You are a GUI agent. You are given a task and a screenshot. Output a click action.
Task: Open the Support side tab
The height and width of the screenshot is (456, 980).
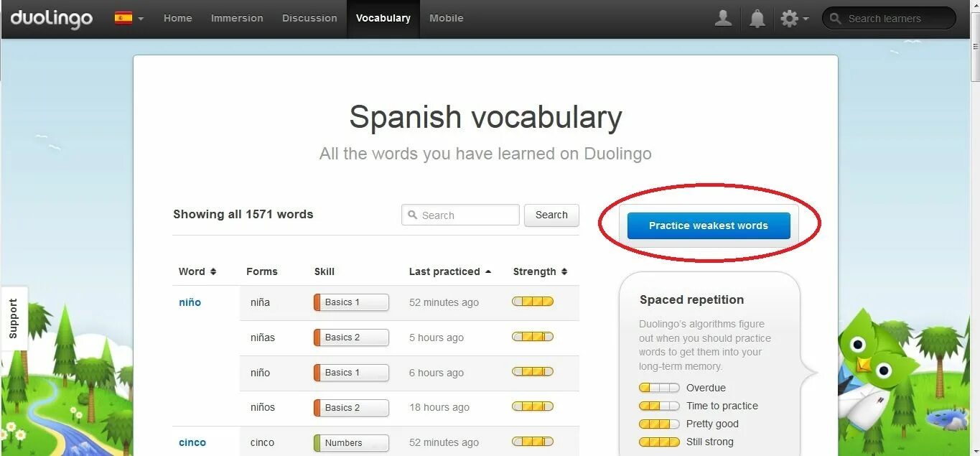coord(14,319)
